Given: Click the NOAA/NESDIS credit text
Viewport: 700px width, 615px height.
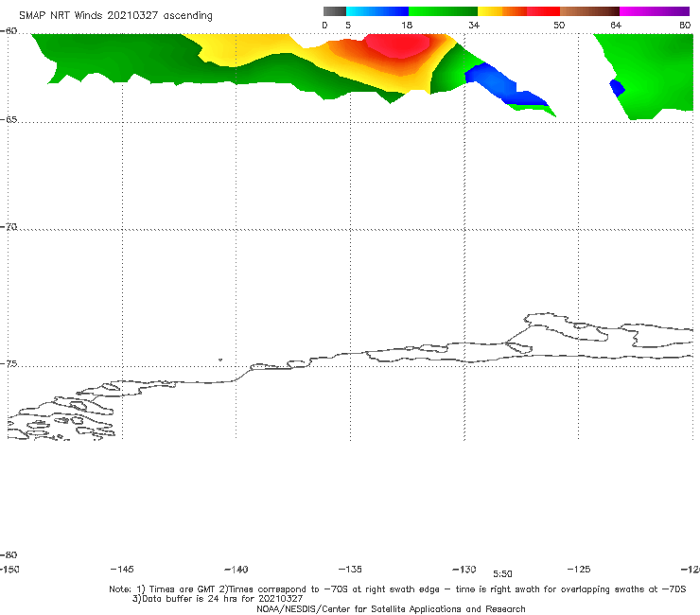Looking at the screenshot, I should click(x=391, y=609).
